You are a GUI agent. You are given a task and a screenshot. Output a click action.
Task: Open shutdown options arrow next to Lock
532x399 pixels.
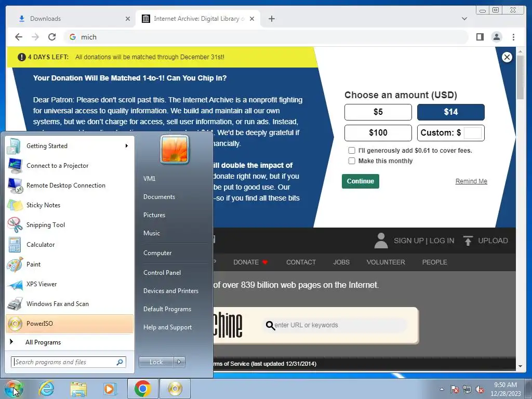coord(179,362)
